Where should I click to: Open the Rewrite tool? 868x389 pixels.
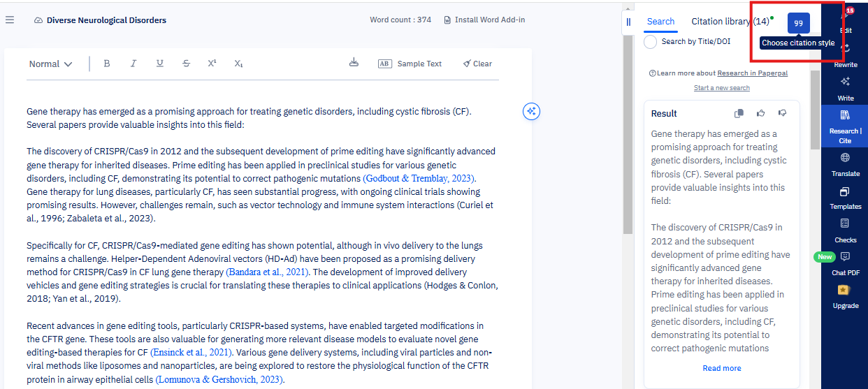coord(846,56)
